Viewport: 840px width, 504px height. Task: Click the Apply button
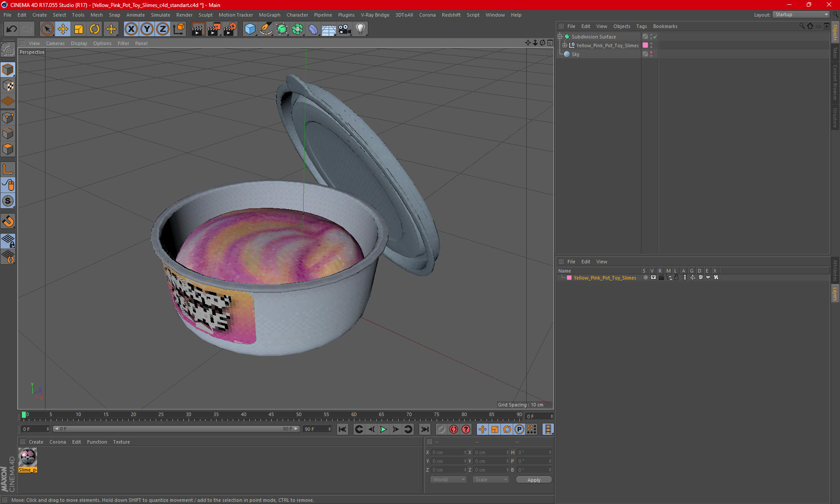tap(534, 480)
